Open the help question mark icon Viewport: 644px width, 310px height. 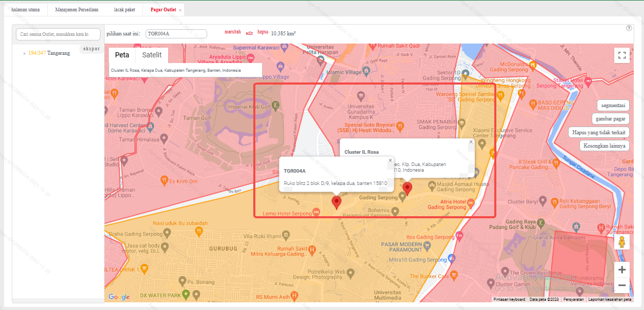[629, 28]
